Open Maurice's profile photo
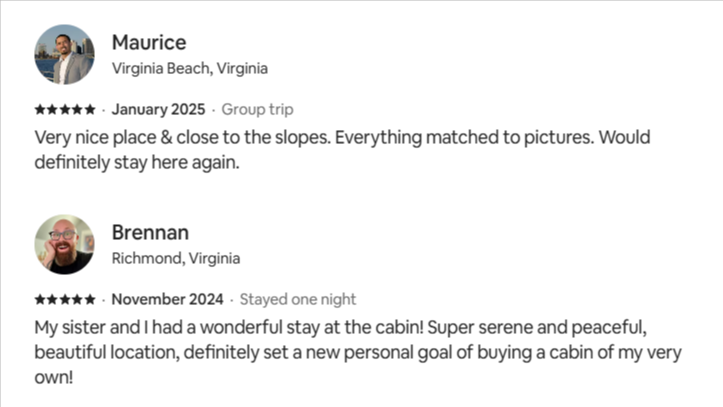 coord(64,54)
